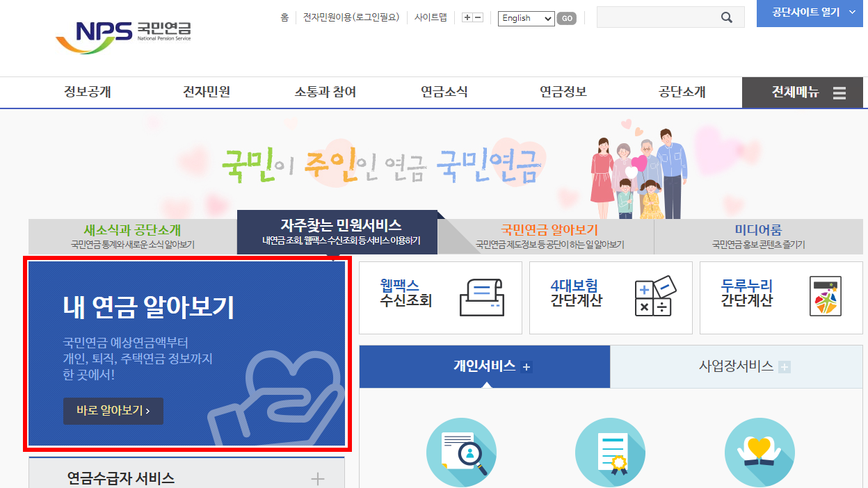The image size is (868, 488).
Task: Switch to 새소식과 공단소개 tab
Action: [x=133, y=236]
